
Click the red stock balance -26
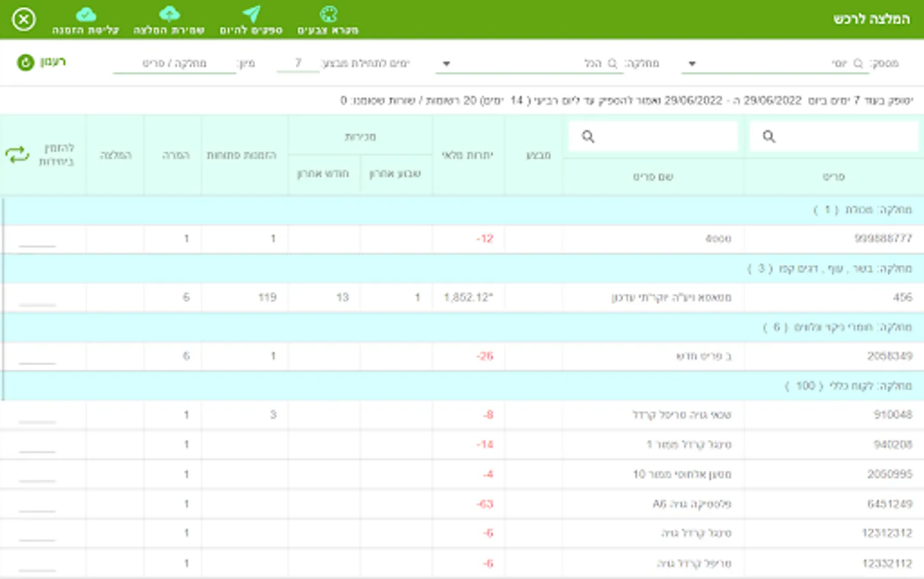(485, 356)
